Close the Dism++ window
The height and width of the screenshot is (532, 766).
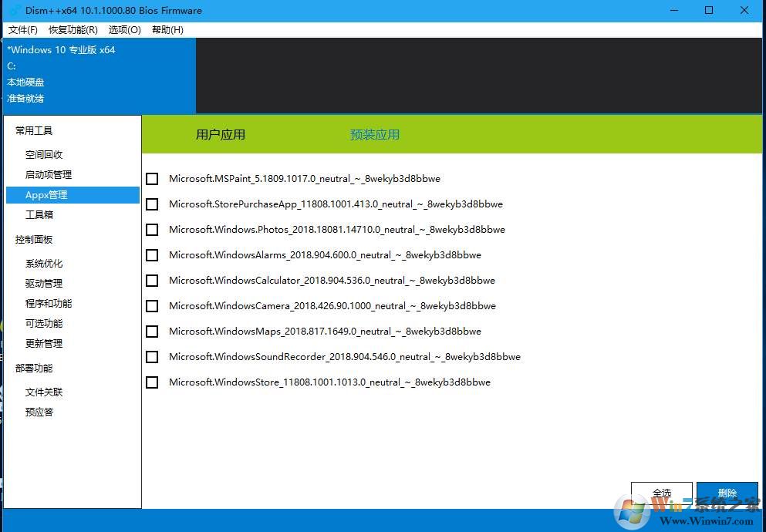[x=744, y=10]
